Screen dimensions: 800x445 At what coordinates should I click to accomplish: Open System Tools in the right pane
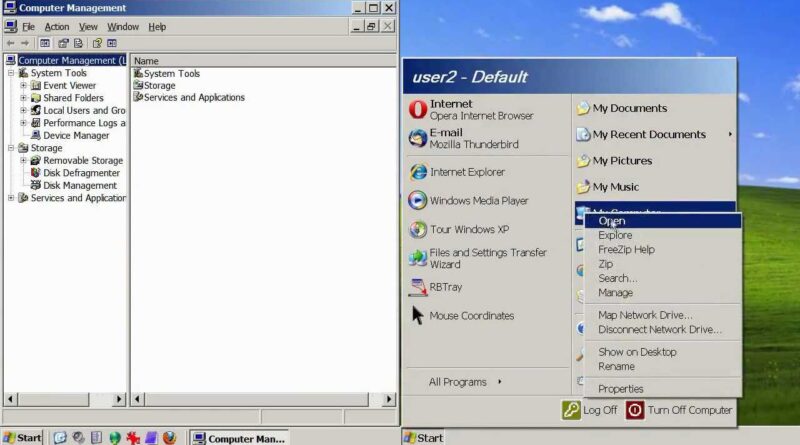pos(167,73)
